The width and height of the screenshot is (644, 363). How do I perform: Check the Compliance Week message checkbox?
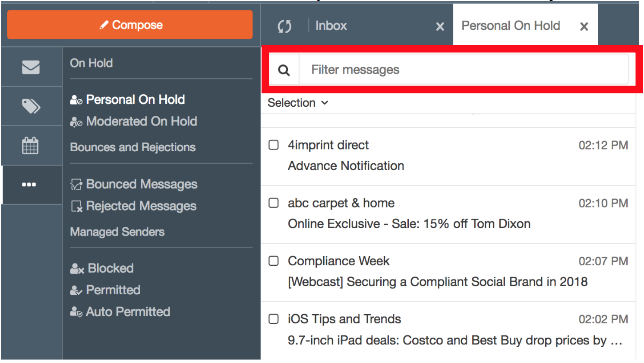pyautogui.click(x=274, y=261)
